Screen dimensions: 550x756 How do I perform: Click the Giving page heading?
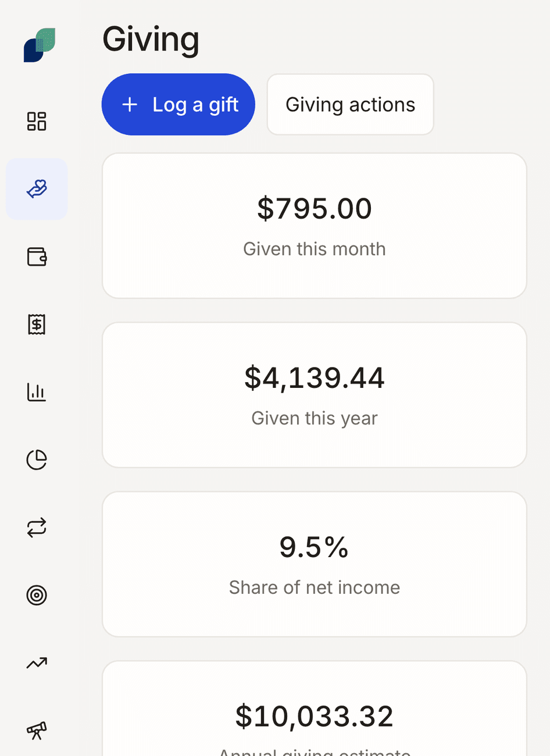point(151,40)
